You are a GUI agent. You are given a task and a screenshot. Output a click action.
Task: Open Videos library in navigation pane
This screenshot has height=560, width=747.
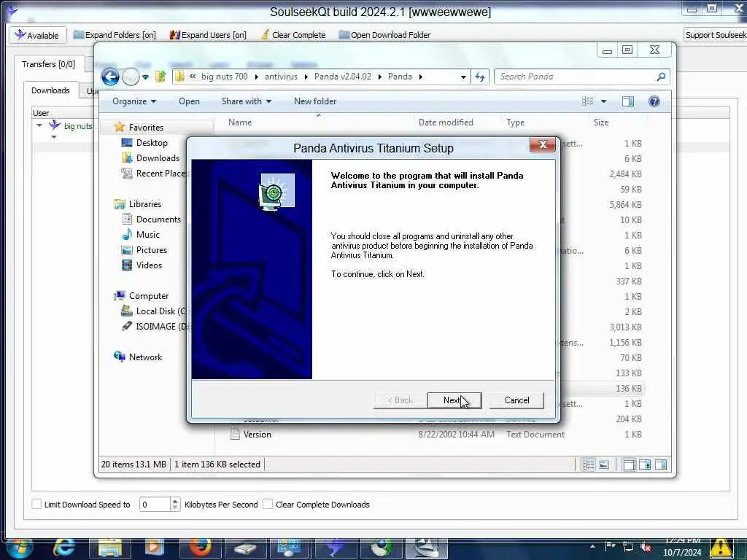pyautogui.click(x=149, y=265)
